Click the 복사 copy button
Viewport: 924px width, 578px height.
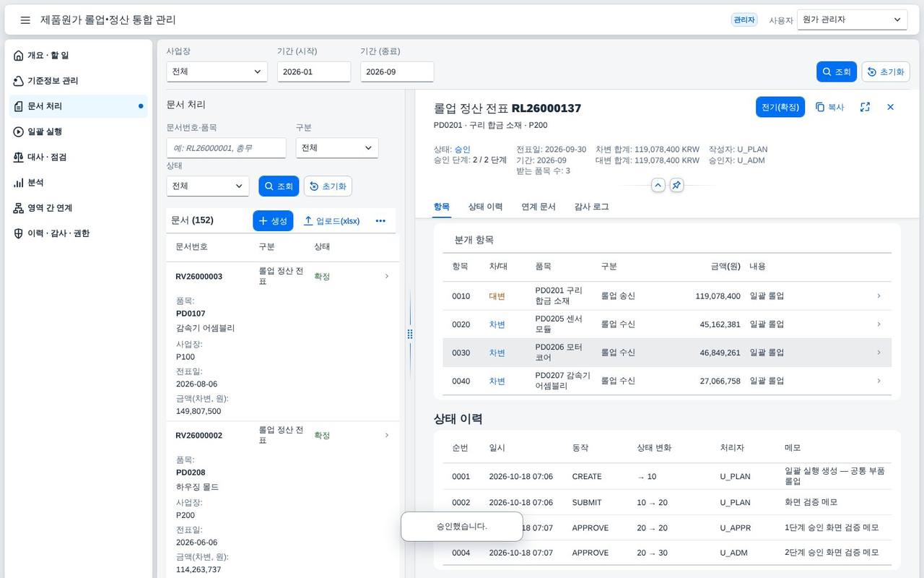point(830,107)
